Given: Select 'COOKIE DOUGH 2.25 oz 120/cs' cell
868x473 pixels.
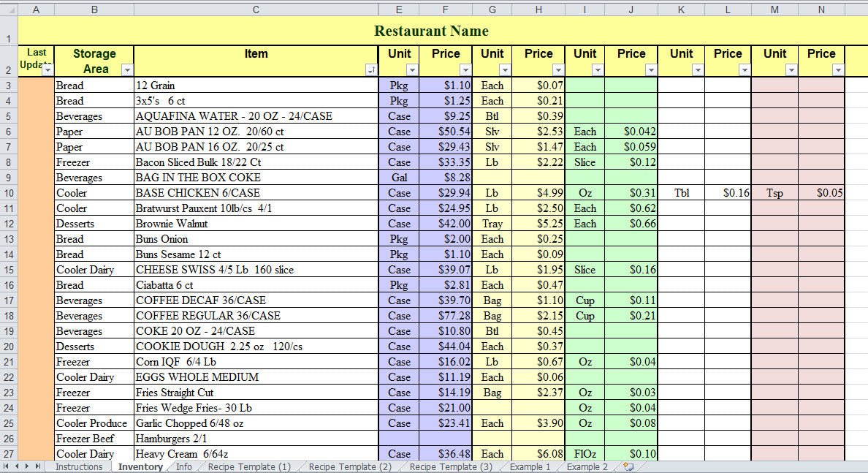Looking at the screenshot, I should (256, 347).
